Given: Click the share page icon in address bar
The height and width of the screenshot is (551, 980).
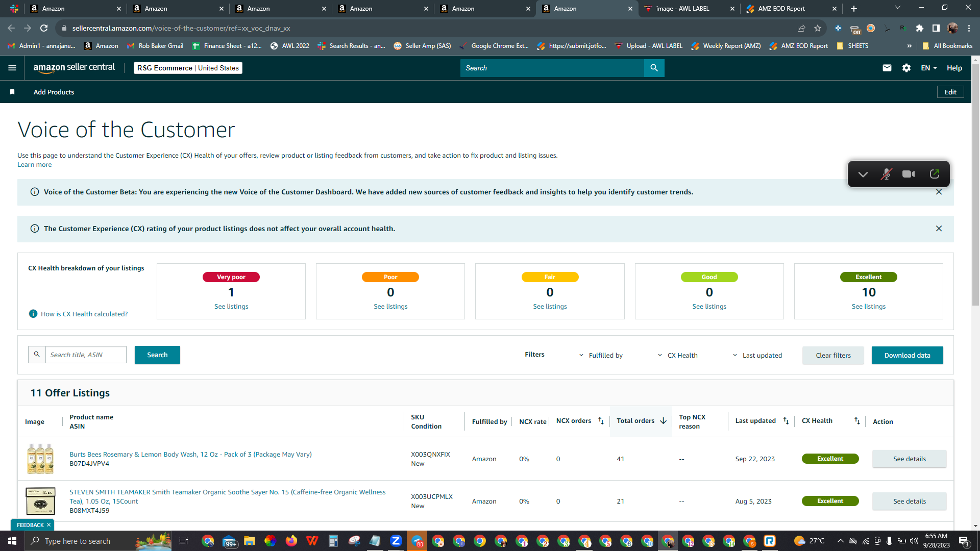Looking at the screenshot, I should pos(801,28).
